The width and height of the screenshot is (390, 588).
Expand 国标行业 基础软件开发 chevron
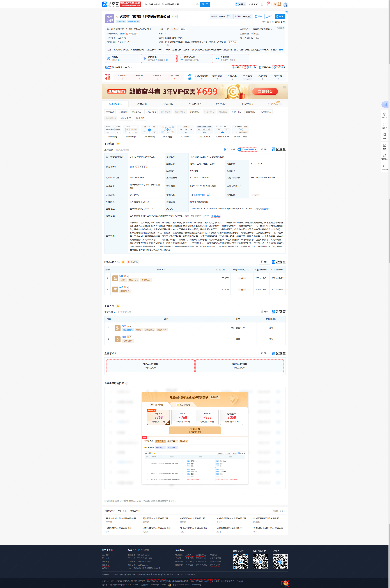coord(153,209)
